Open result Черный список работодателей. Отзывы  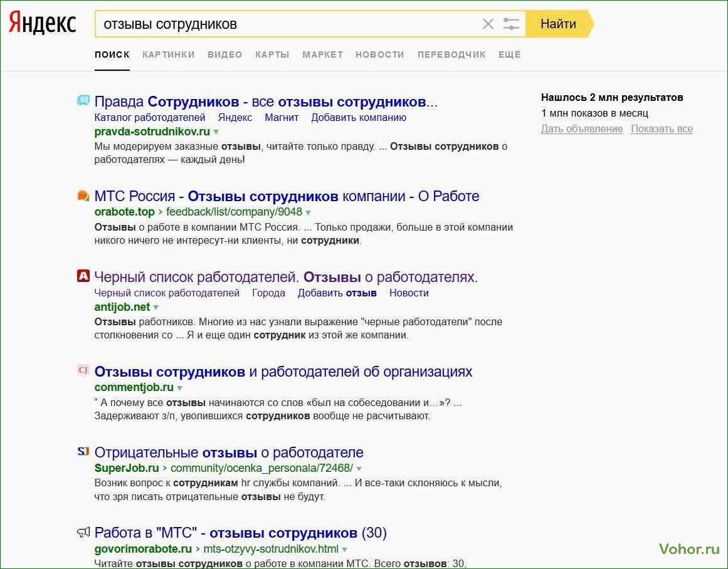point(286,277)
